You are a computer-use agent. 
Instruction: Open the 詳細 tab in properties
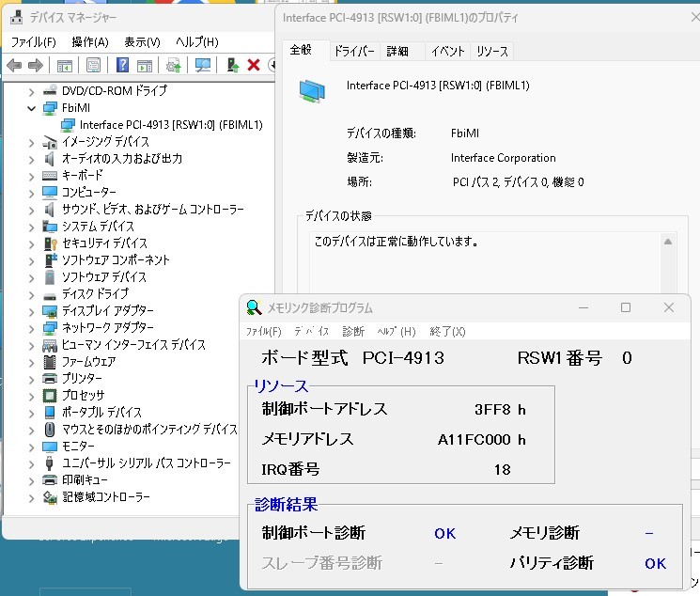(x=397, y=52)
